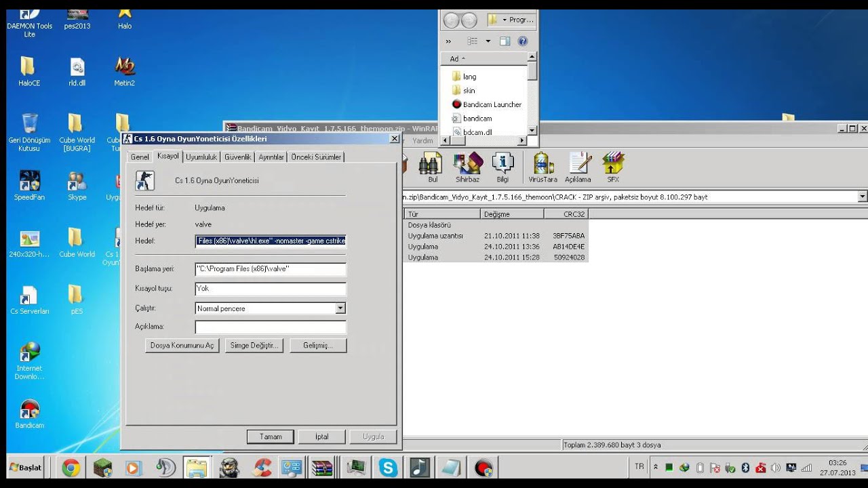Image resolution: width=868 pixels, height=488 pixels.
Task: Click the Dosya Konumunu Aç button
Action: click(x=182, y=346)
